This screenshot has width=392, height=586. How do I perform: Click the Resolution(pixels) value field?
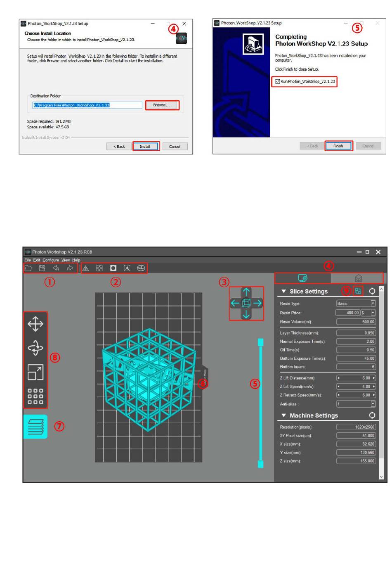(x=356, y=427)
